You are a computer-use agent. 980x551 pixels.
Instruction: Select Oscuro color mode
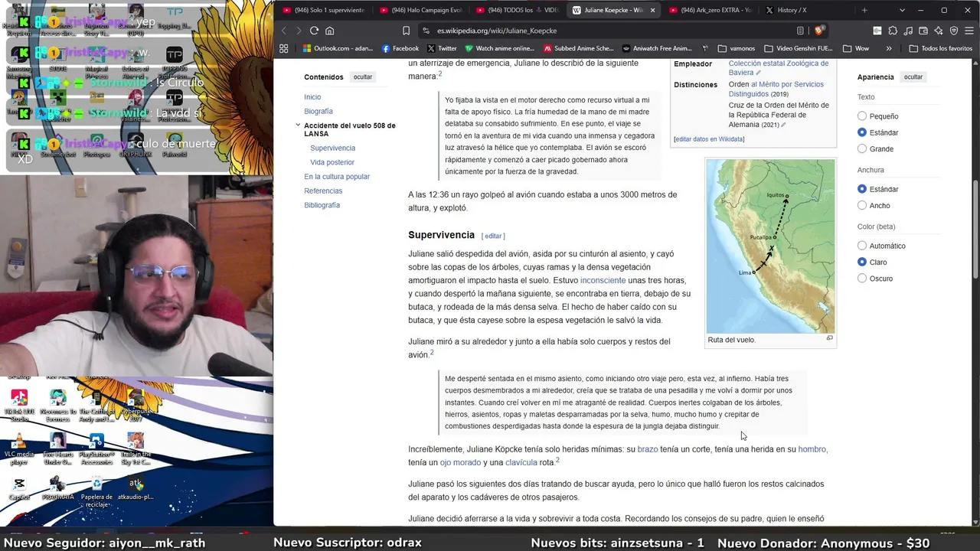tap(862, 279)
